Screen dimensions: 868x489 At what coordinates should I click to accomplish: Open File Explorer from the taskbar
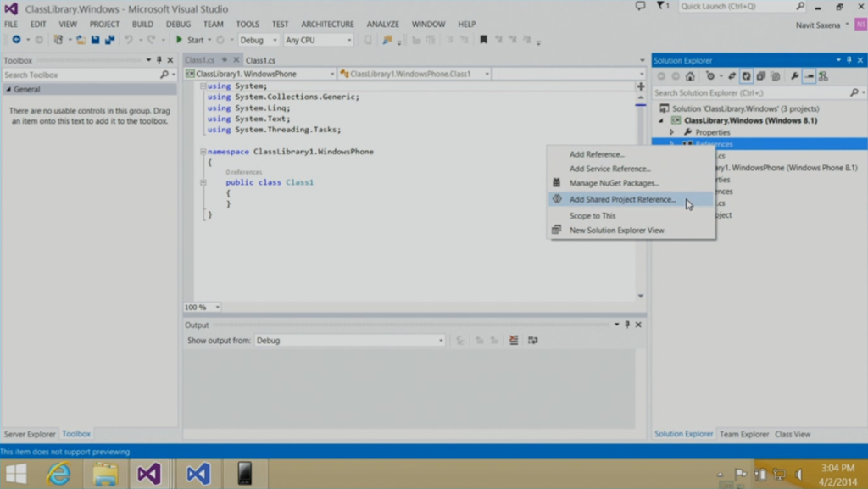pos(104,474)
